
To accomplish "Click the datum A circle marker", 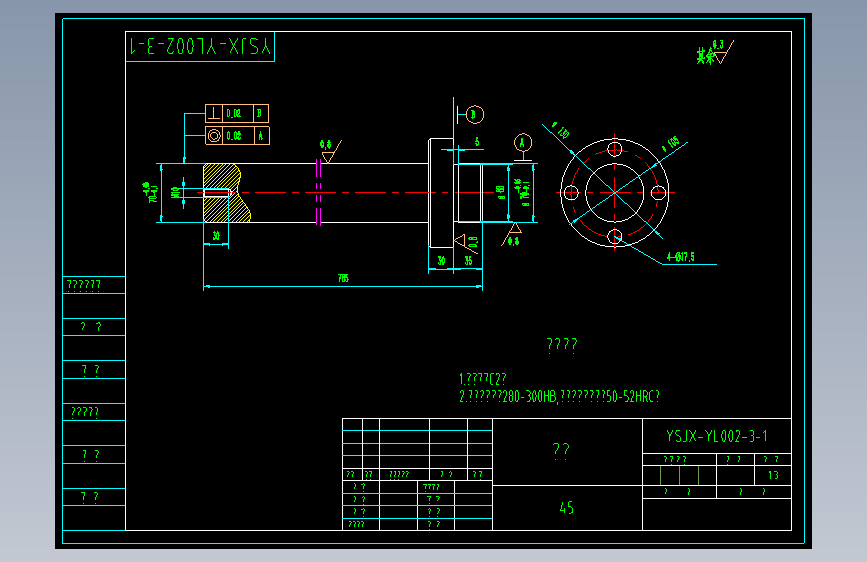I will coord(523,143).
